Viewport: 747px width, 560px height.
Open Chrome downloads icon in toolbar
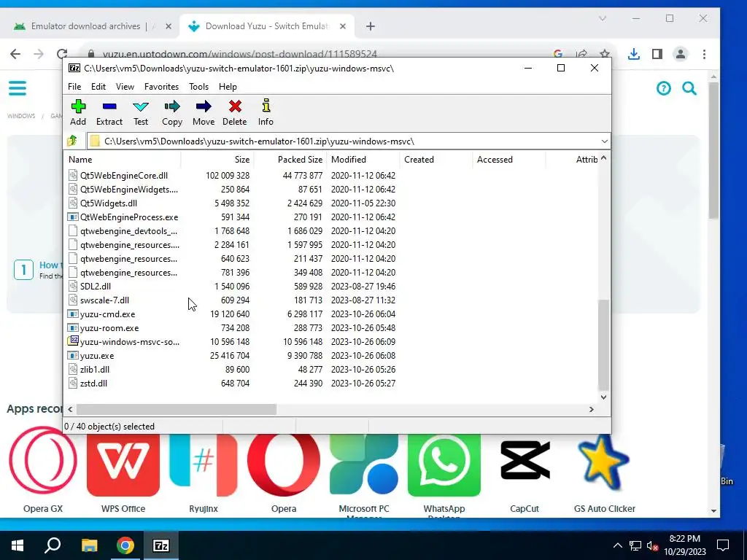[x=634, y=54]
